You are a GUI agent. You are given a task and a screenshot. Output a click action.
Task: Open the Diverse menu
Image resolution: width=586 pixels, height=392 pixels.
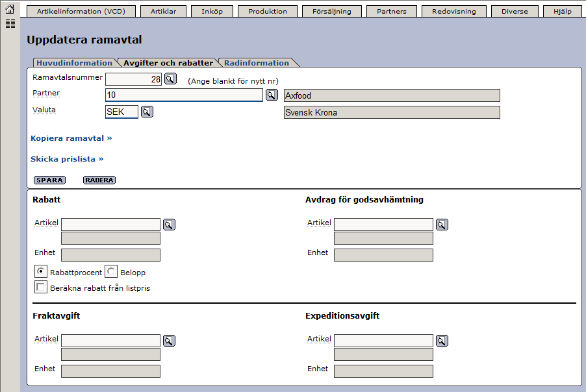point(515,11)
